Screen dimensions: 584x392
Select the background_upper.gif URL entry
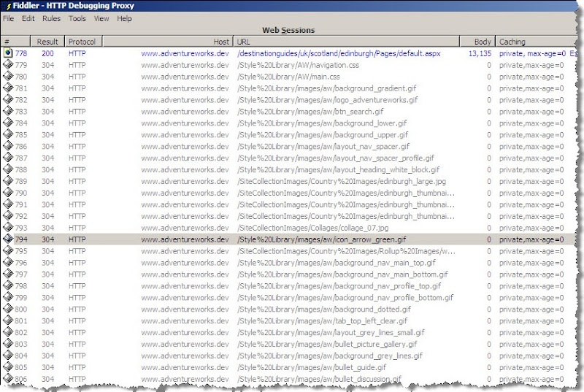click(323, 134)
